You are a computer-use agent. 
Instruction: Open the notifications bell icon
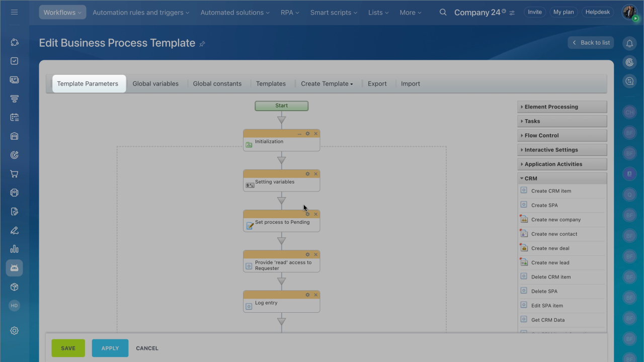pos(629,44)
